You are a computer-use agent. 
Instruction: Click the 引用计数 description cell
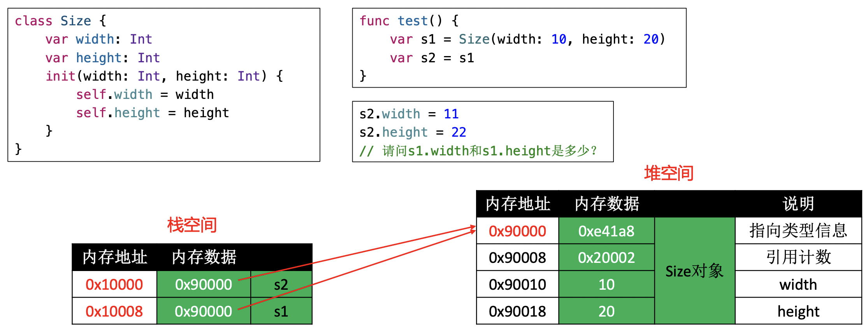tap(798, 257)
